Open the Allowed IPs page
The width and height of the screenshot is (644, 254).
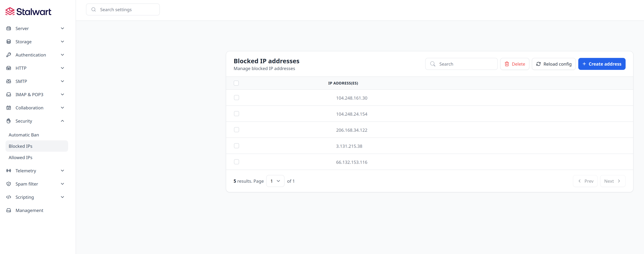20,157
